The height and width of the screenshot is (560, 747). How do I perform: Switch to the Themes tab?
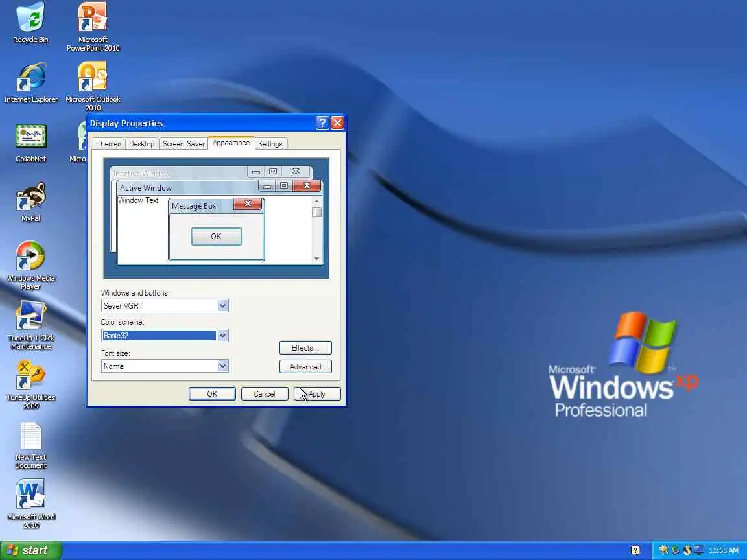[109, 144]
